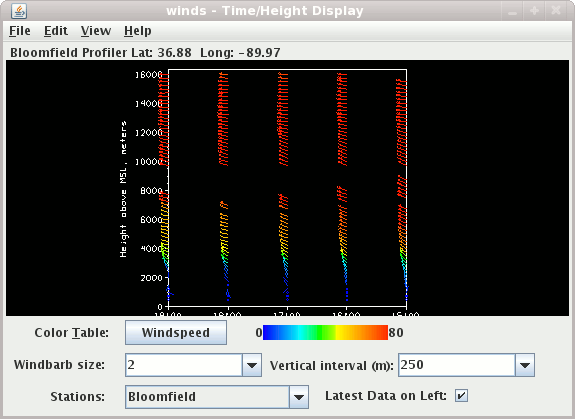Click the Vertical interval value field showing 250

point(457,365)
